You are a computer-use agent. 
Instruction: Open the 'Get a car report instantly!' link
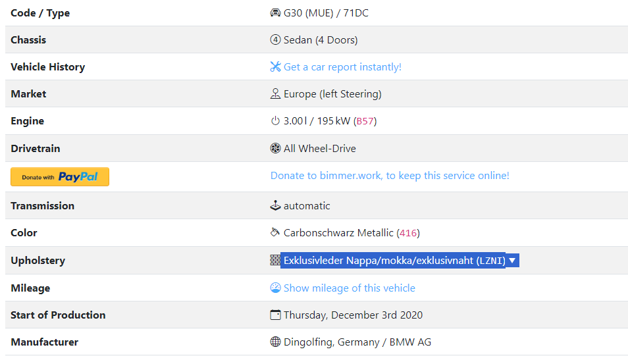(x=342, y=67)
